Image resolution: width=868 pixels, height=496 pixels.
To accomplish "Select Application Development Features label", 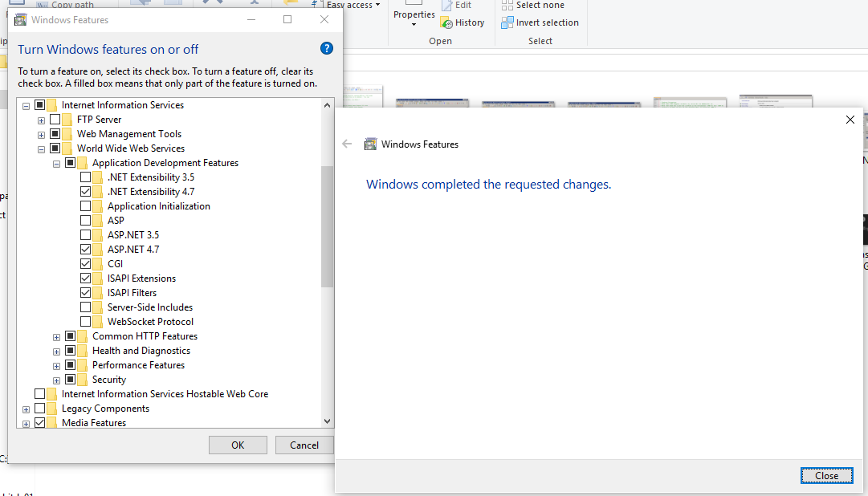I will 165,163.
